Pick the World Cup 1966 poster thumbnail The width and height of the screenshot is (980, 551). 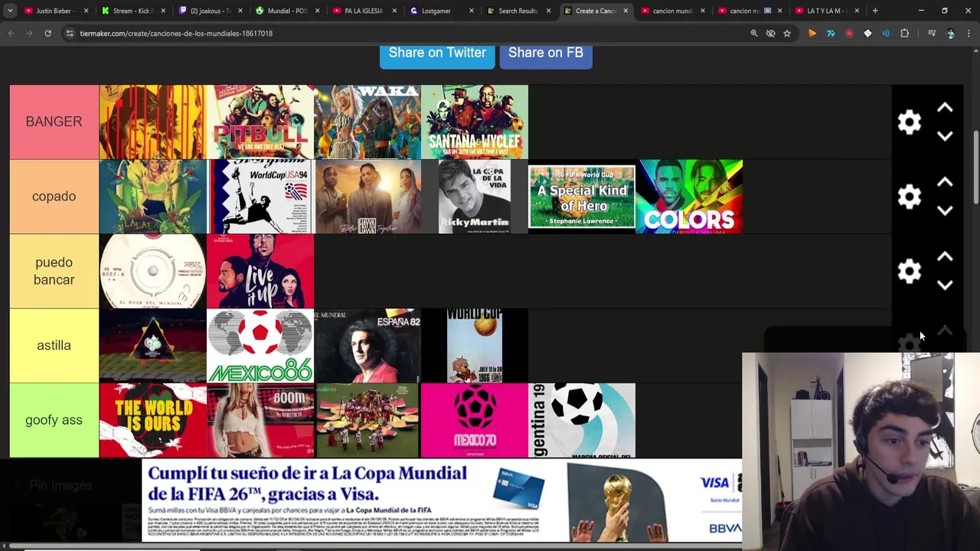click(x=475, y=345)
